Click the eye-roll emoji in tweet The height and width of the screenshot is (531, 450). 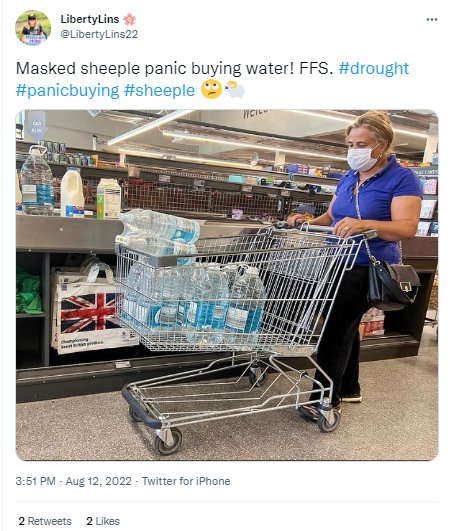(211, 90)
